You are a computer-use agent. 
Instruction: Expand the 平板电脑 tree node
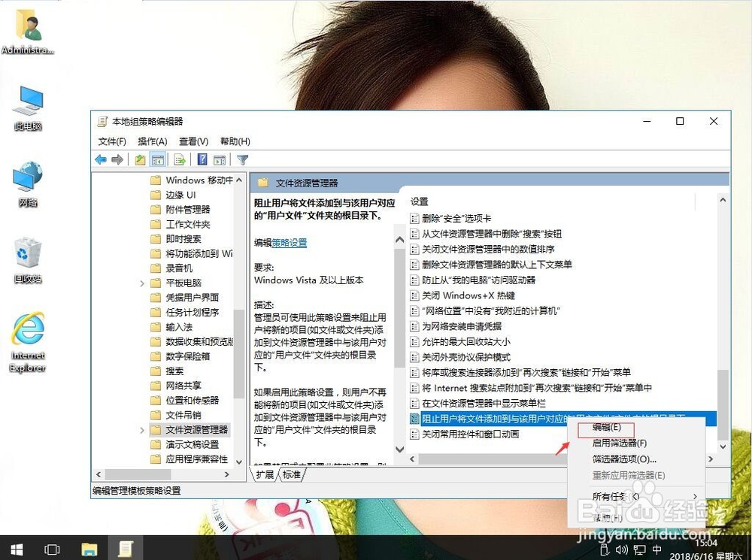click(x=143, y=282)
